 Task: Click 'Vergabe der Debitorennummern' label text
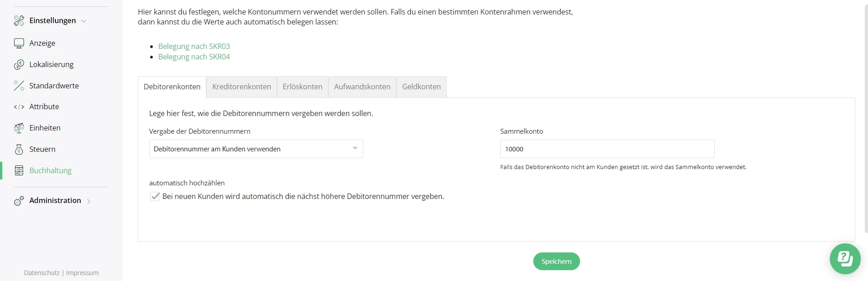pyautogui.click(x=200, y=131)
